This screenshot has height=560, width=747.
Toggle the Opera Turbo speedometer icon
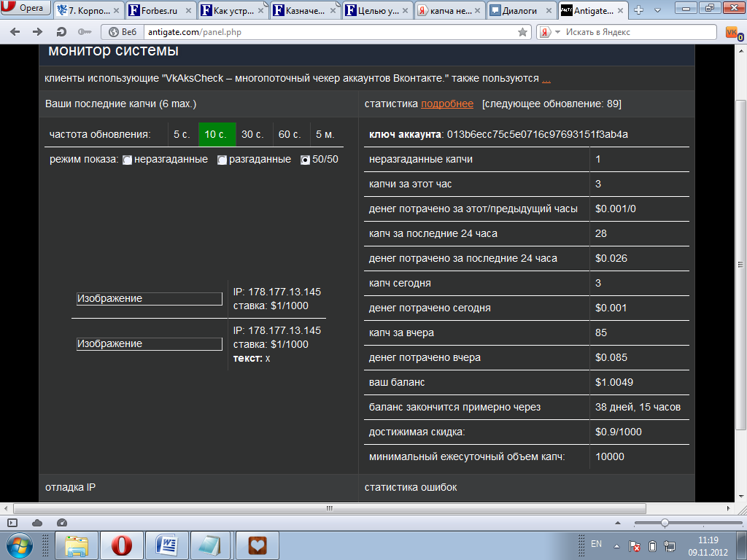pyautogui.click(x=62, y=523)
